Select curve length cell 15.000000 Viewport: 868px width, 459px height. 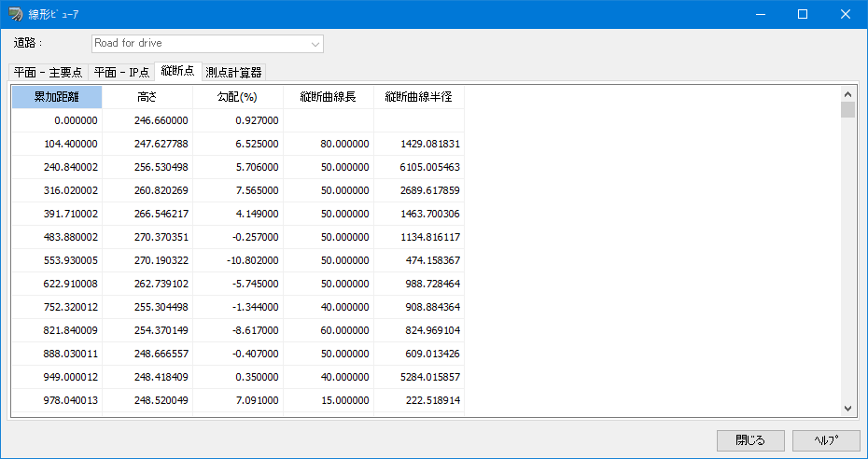click(329, 400)
